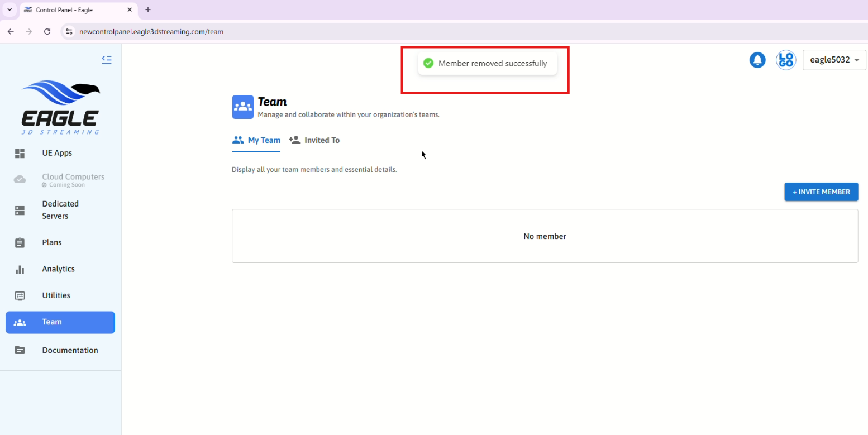Click the Invite Member button
The image size is (868, 435).
821,192
